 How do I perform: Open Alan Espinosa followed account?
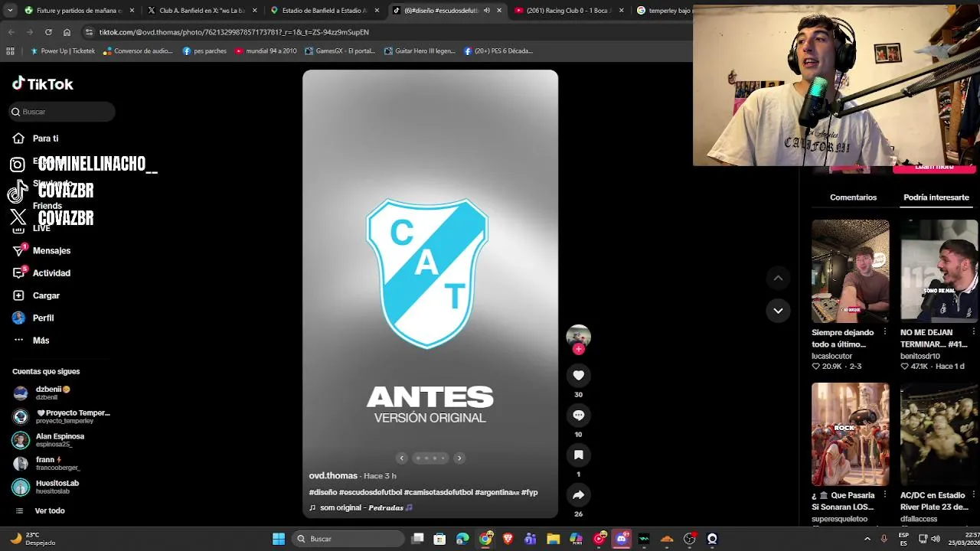(x=50, y=440)
